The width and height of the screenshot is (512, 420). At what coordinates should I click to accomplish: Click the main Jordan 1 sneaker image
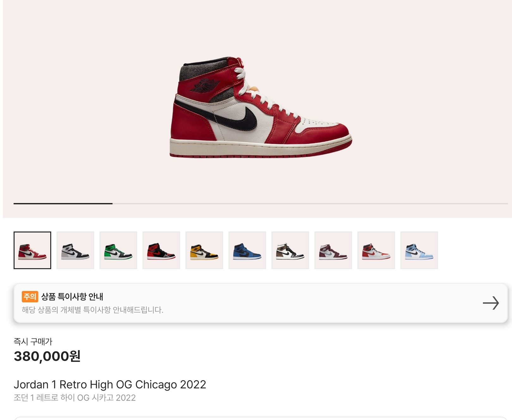261,107
